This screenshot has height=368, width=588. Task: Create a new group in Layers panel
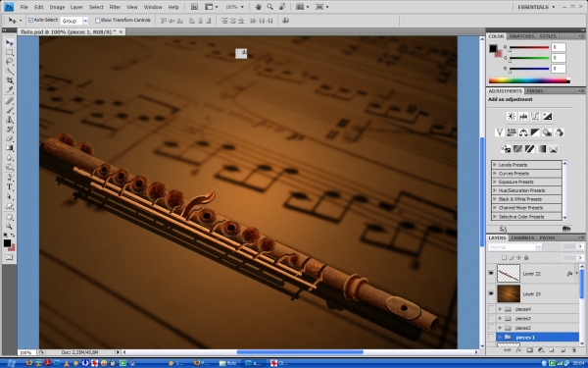coord(552,350)
